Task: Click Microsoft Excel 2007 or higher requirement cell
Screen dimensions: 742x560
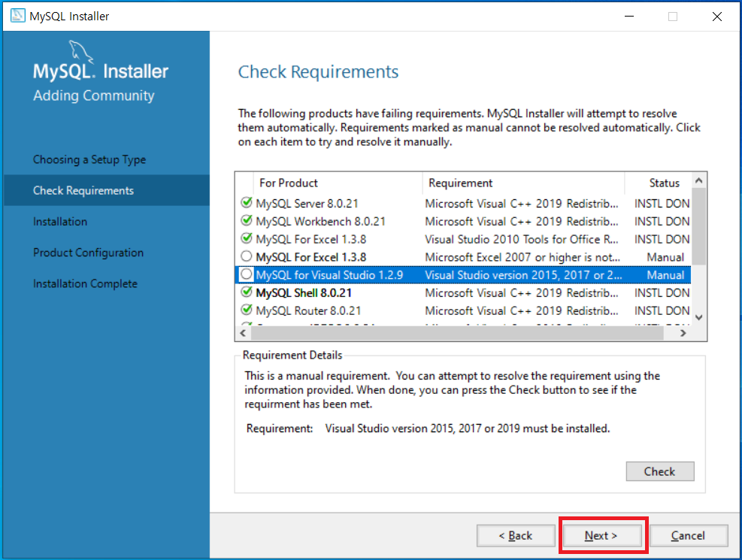Action: click(522, 257)
